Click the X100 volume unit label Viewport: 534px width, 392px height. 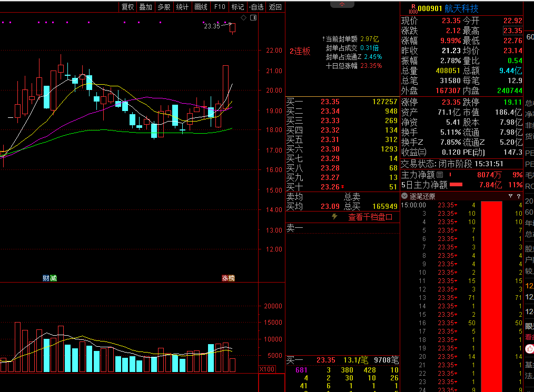tap(267, 369)
